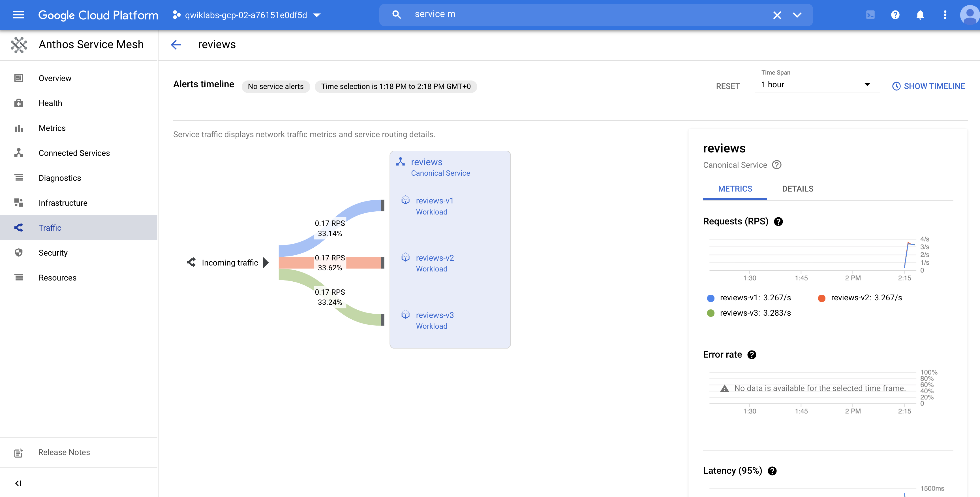Viewport: 980px width, 497px height.
Task: Open the Time Span 1 hour dropdown
Action: point(817,84)
